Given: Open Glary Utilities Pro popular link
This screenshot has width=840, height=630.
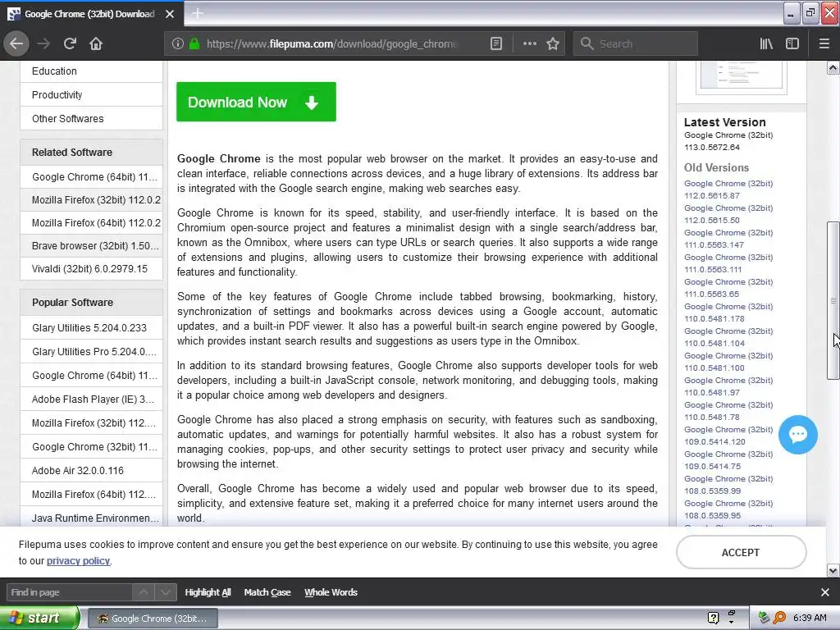Looking at the screenshot, I should [92, 351].
